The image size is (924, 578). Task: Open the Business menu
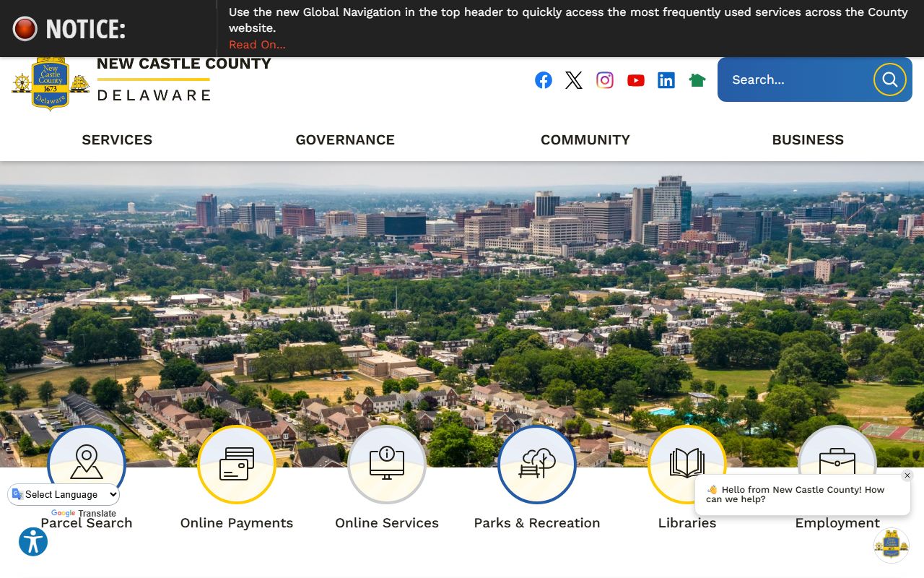point(808,140)
